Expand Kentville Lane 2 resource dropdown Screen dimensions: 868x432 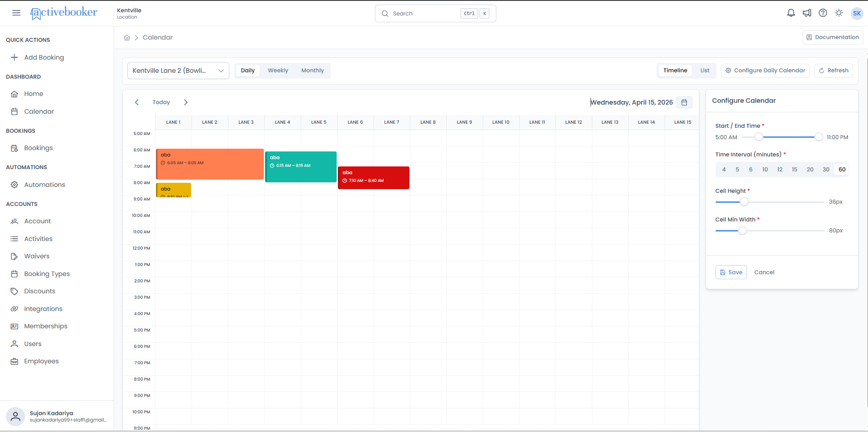(178, 70)
